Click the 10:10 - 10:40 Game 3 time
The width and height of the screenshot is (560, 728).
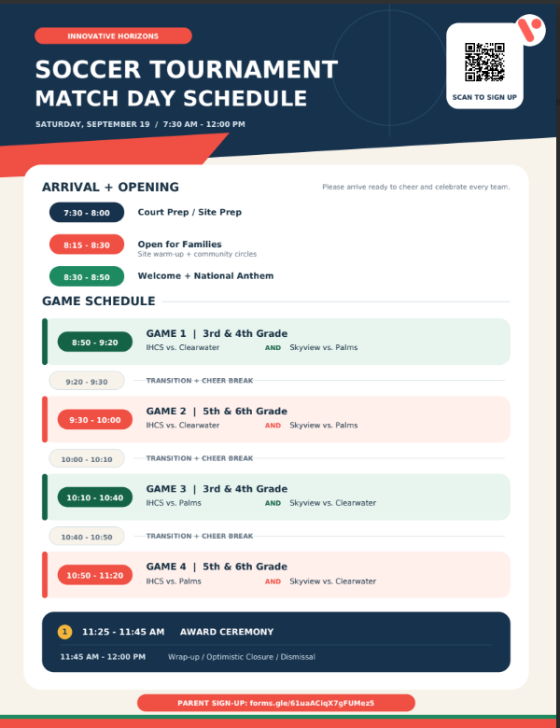94,497
